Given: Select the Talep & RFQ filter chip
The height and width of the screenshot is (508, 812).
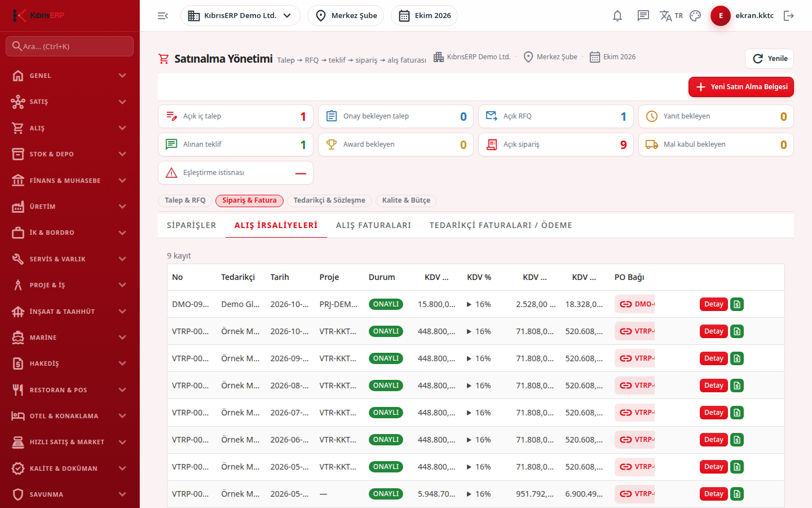Looking at the screenshot, I should [x=185, y=200].
